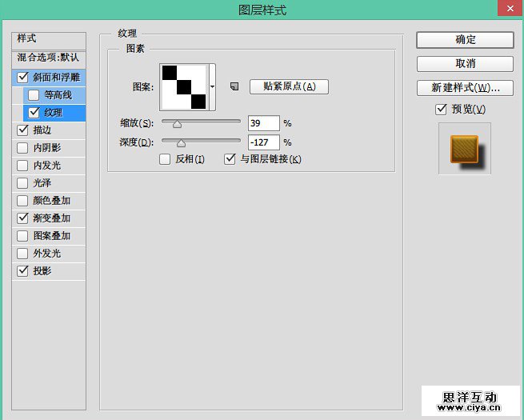Enable the 反相 invert checkbox

coord(166,159)
